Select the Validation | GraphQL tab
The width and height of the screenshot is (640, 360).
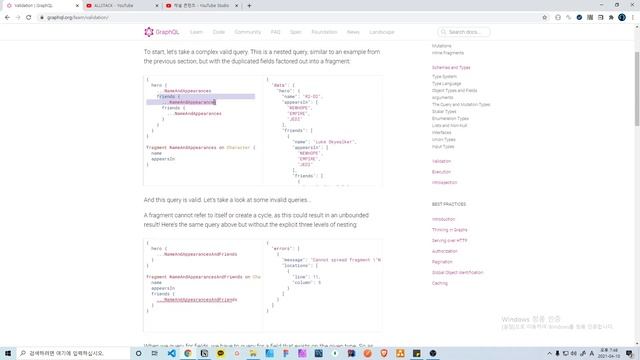(42, 6)
